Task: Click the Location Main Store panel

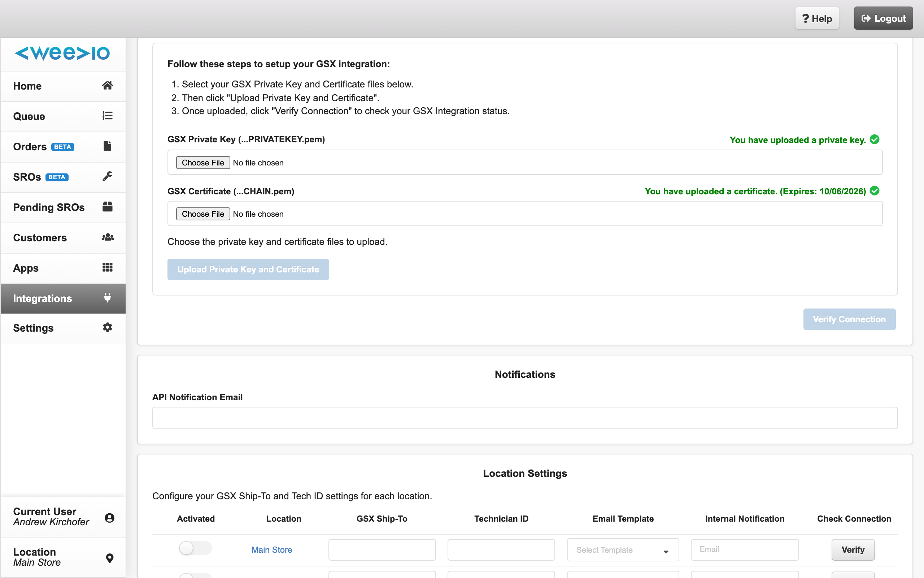Action: pyautogui.click(x=63, y=557)
